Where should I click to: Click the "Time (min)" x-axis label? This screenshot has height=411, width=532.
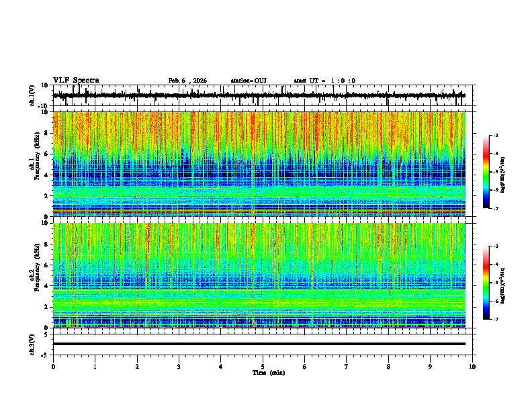pos(269,373)
